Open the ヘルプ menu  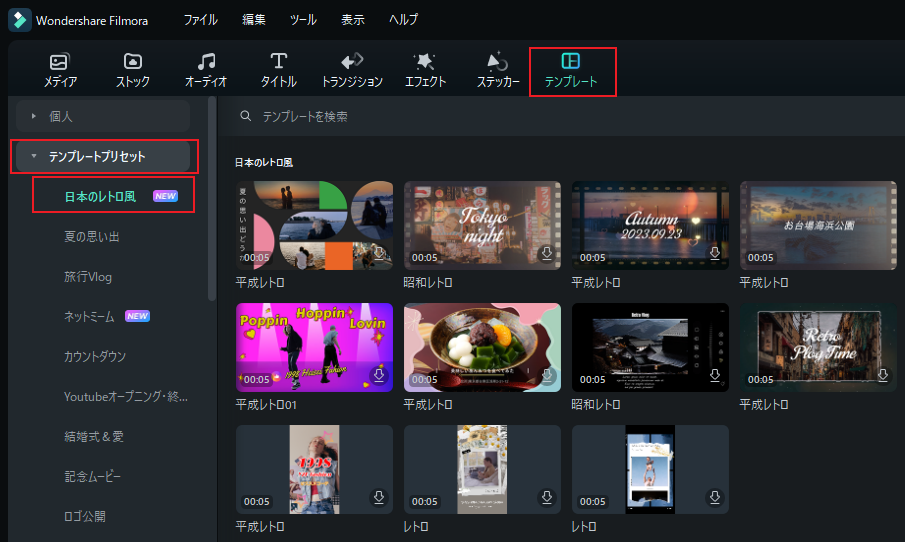pos(401,19)
